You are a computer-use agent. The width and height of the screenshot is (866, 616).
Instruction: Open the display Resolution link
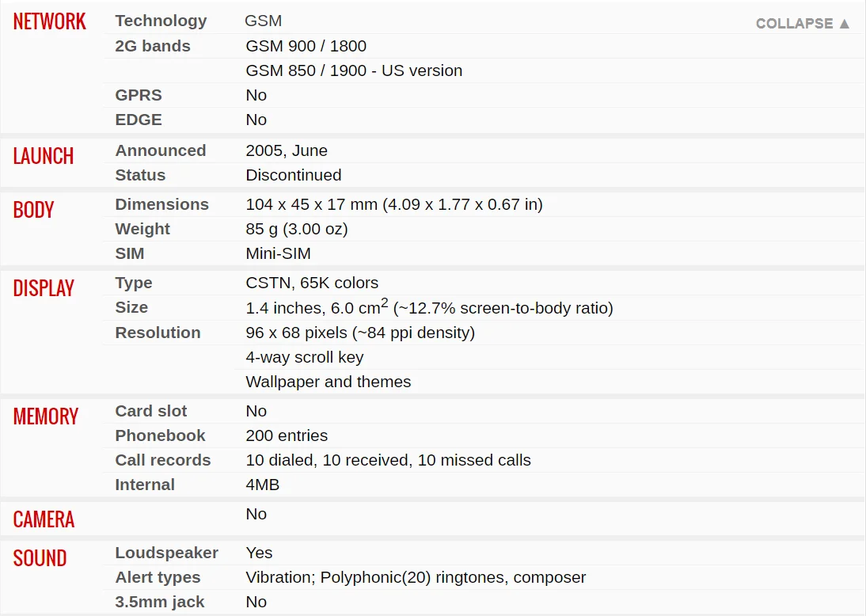click(x=158, y=333)
